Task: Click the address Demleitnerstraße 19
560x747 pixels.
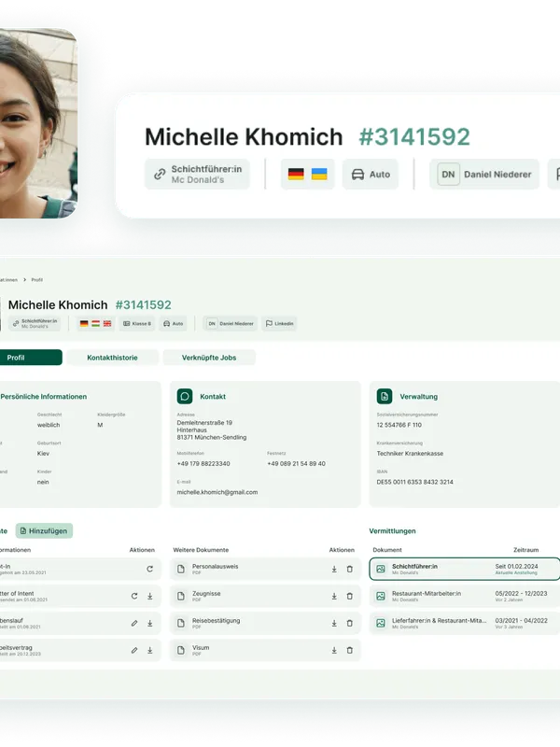Action: 204,423
